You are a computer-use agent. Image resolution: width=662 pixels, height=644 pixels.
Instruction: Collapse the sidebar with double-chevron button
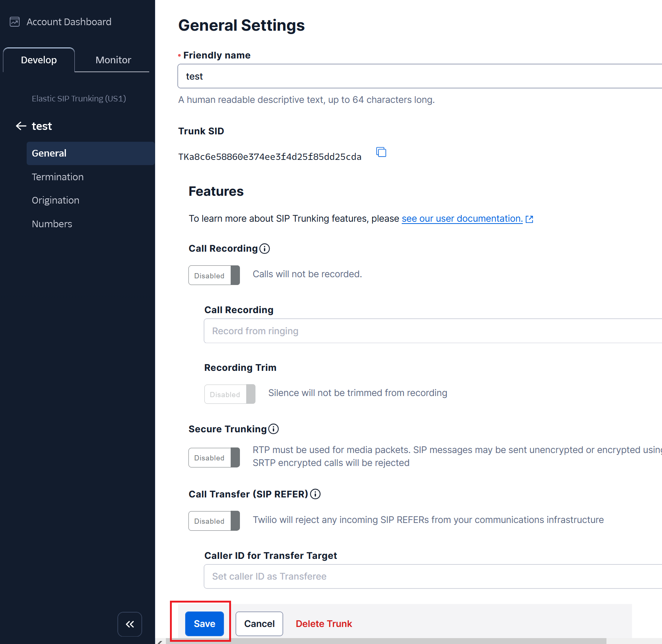(130, 624)
